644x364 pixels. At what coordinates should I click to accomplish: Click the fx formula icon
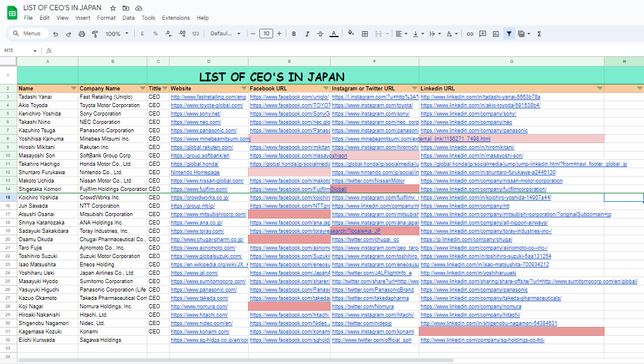pos(49,50)
